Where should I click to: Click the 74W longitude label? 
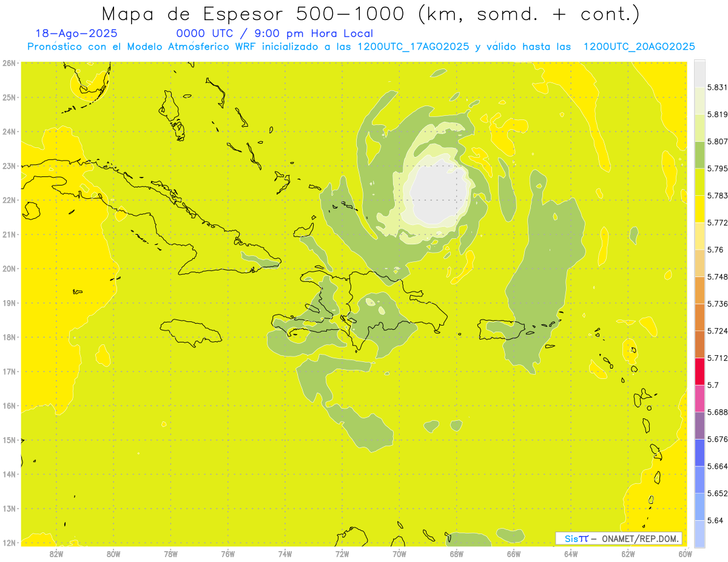285,554
